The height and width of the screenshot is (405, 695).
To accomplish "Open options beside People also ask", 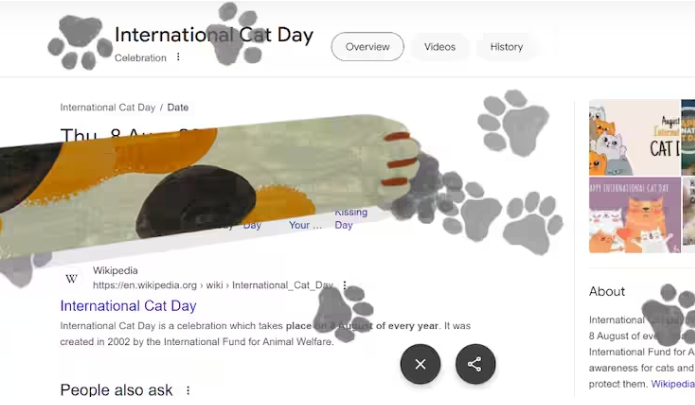I will 188,390.
